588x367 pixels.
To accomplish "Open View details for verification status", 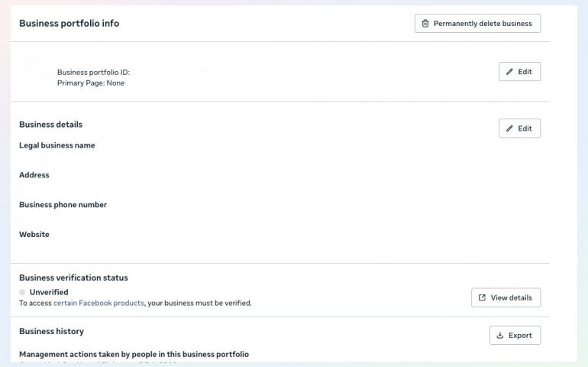I will [x=506, y=297].
